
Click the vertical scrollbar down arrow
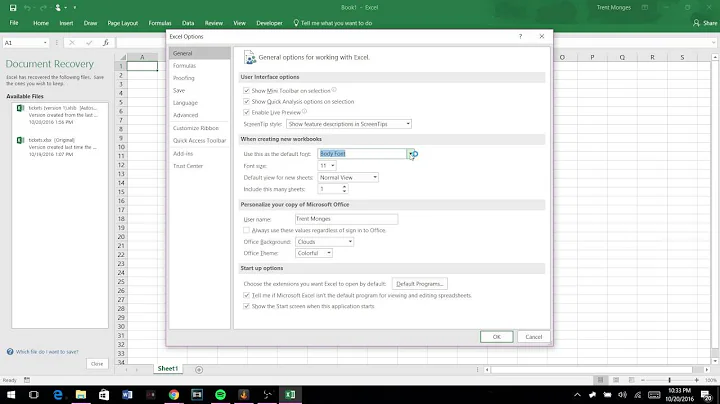click(x=715, y=361)
